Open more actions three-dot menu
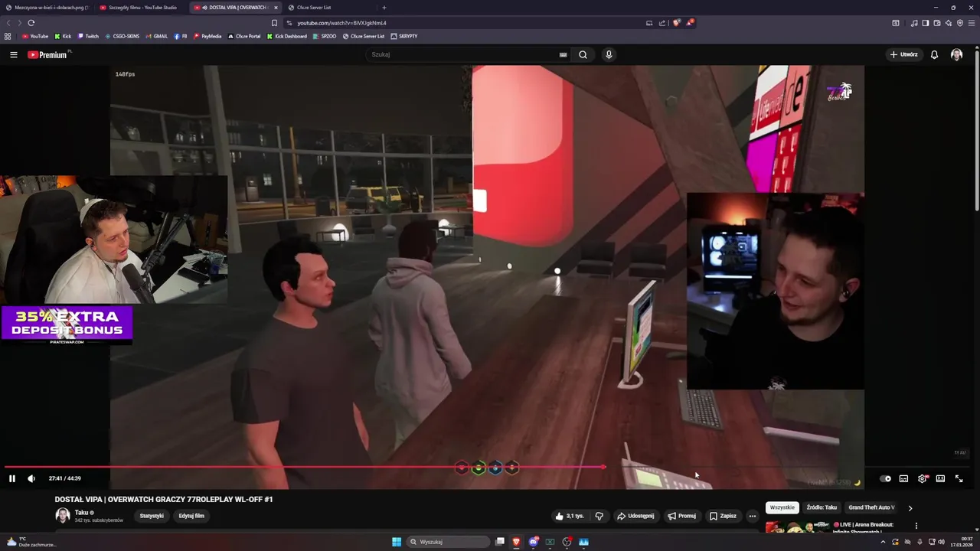The width and height of the screenshot is (980, 551). click(x=752, y=516)
